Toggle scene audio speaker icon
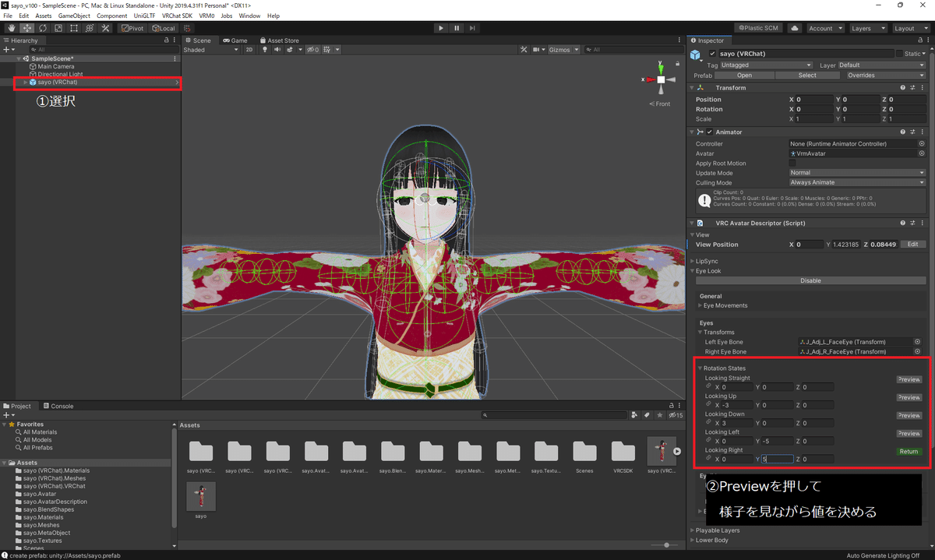This screenshot has height=560, width=935. click(277, 50)
